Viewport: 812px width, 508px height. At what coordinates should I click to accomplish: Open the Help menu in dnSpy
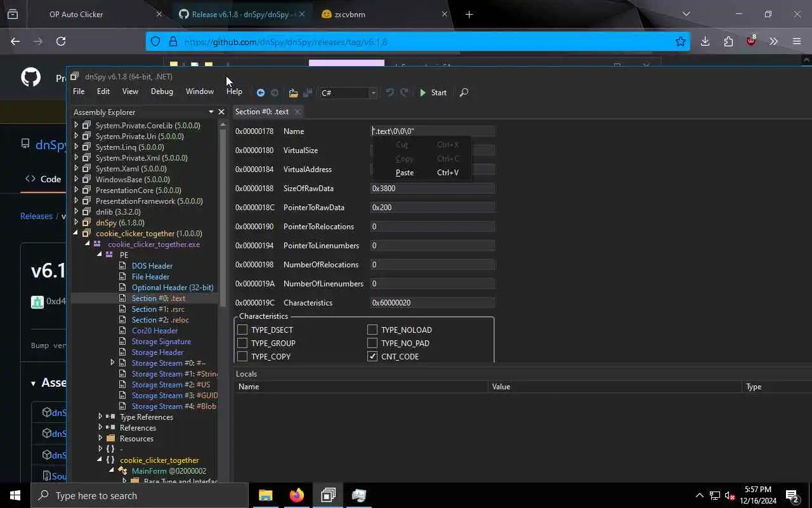(x=234, y=91)
